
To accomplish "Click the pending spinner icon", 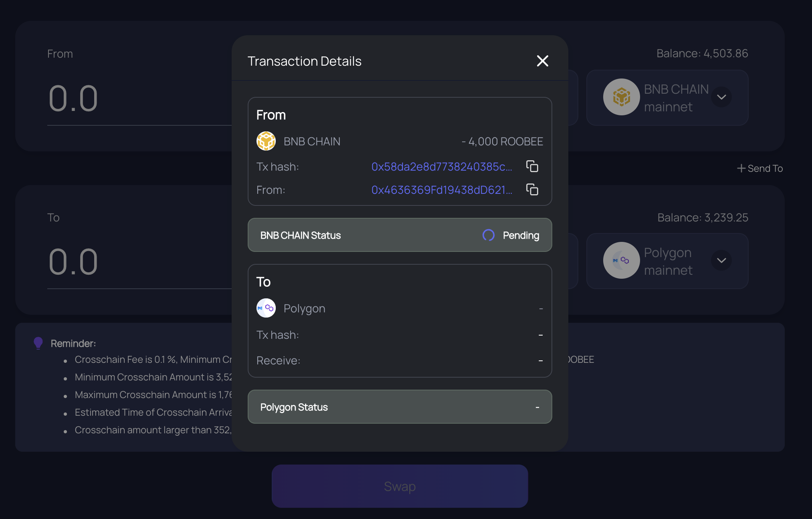I will tap(488, 235).
